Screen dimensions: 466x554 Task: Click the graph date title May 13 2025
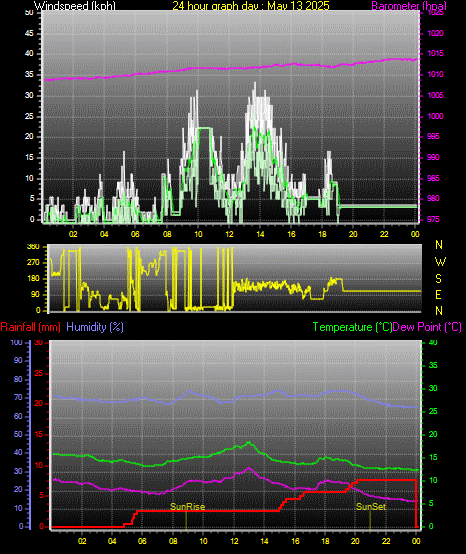[x=251, y=5]
